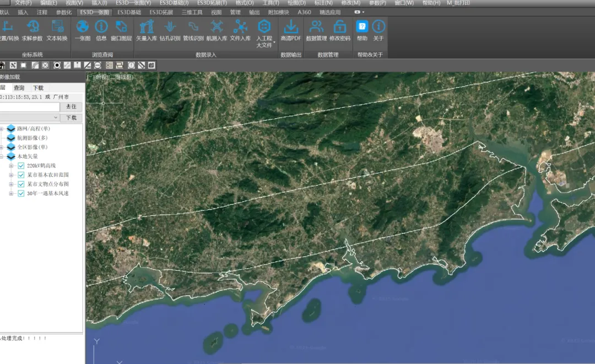595x364 pixels.
Task: Uncheck the 220kV鹤高线 layer checkbox
Action: pyautogui.click(x=21, y=166)
